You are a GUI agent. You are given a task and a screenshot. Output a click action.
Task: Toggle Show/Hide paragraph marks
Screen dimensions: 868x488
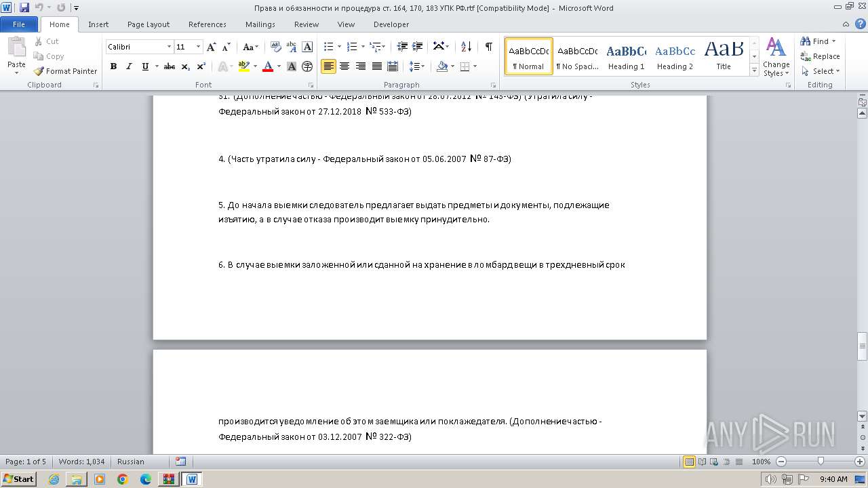pyautogui.click(x=488, y=47)
